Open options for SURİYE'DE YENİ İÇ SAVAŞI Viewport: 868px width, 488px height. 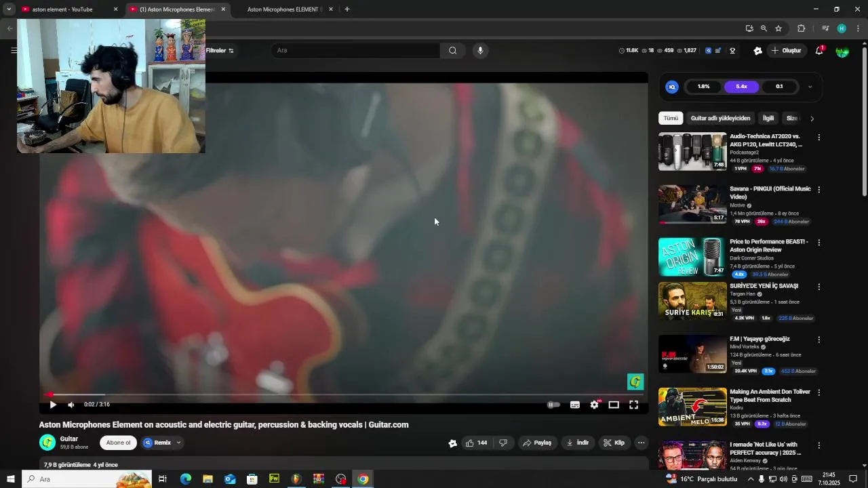coord(818,287)
